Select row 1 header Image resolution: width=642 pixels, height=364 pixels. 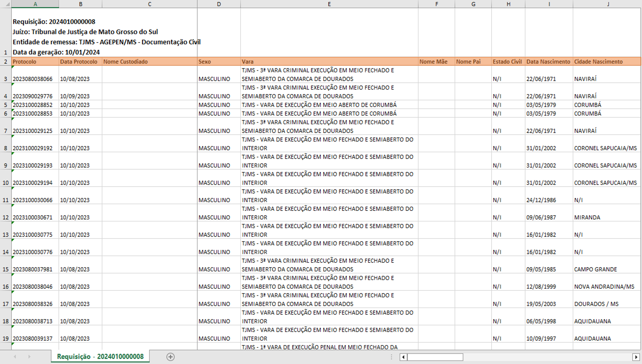click(5, 33)
